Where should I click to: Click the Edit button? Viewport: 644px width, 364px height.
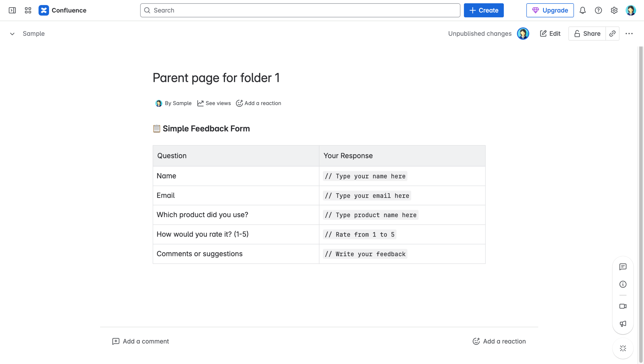coord(550,34)
